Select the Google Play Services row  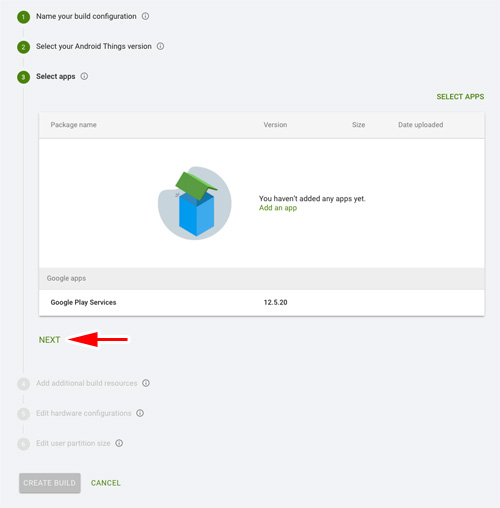pyautogui.click(x=262, y=302)
